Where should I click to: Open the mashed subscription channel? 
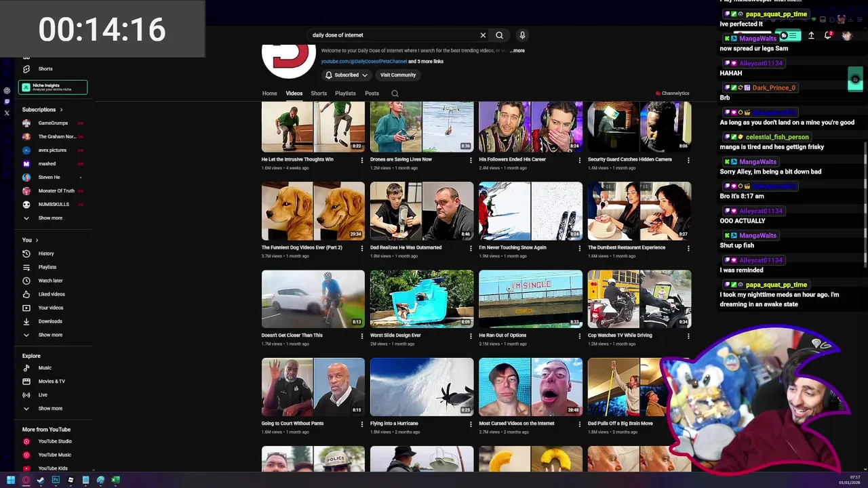[47, 163]
